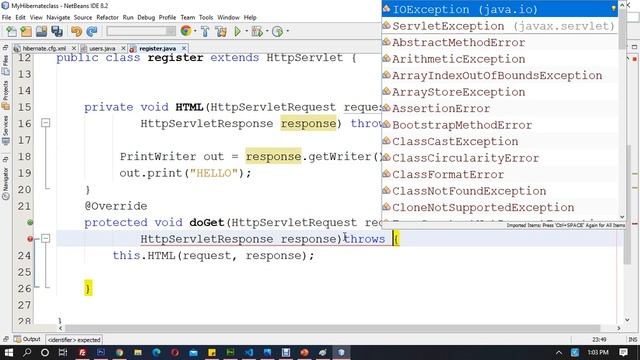The height and width of the screenshot is (360, 640).
Task: Click the 1:03 PM taskbar clock
Action: pyautogui.click(x=598, y=352)
